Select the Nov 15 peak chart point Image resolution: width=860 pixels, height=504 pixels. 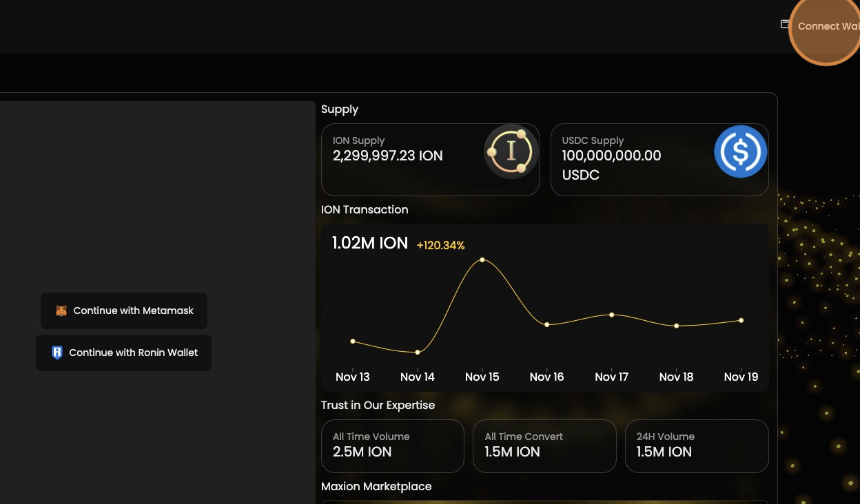482,260
